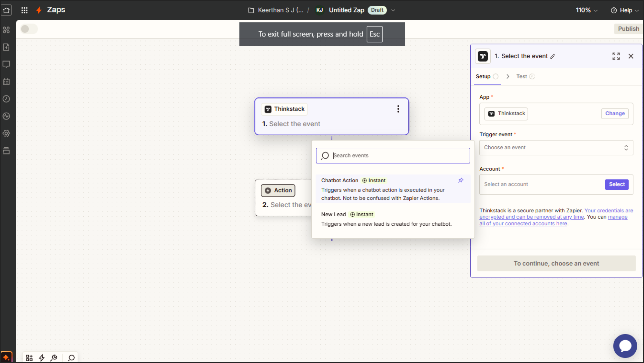Click in the Search events field

click(x=393, y=156)
